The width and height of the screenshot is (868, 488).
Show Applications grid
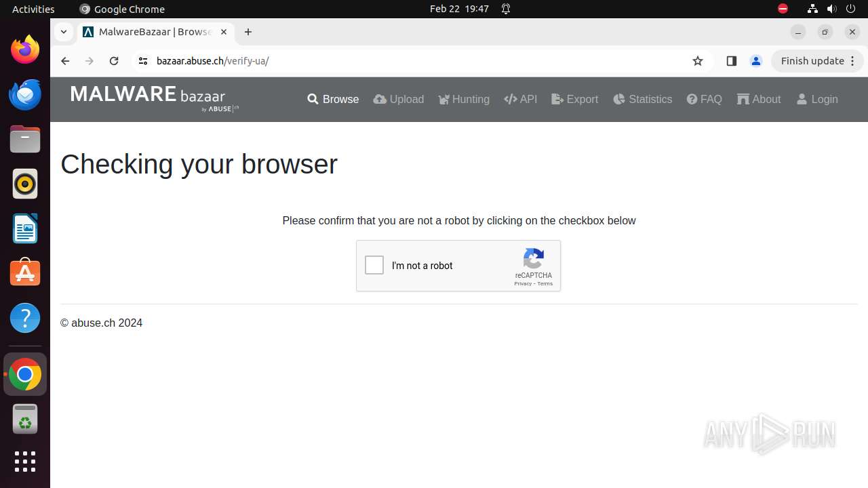25,462
